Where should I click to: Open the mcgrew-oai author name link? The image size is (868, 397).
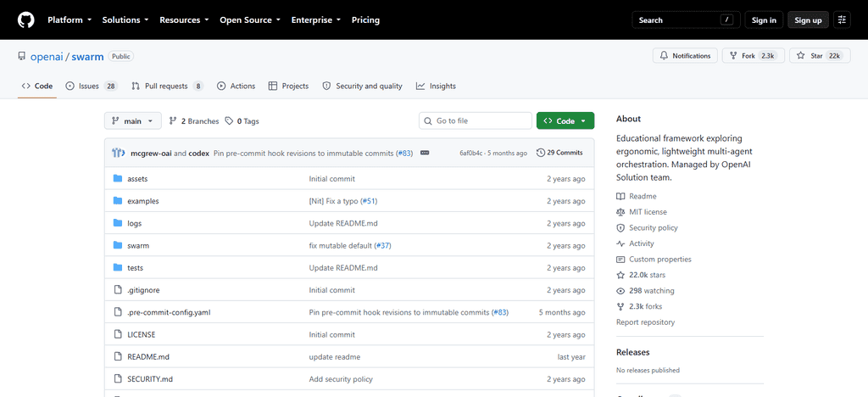[151, 153]
